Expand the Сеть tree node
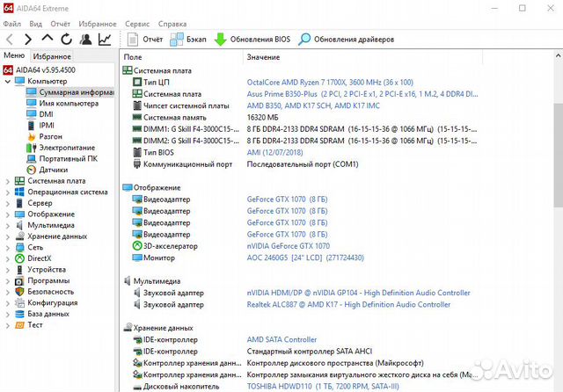This screenshot has height=392, width=563. tap(8, 248)
